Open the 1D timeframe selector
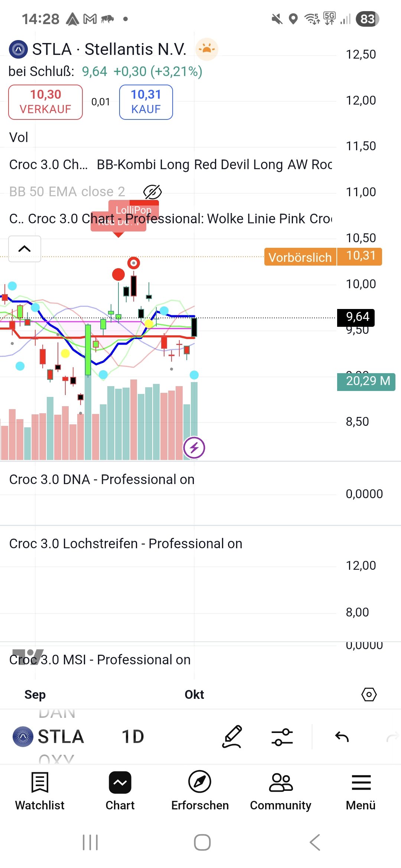The width and height of the screenshot is (401, 868). pos(133,737)
